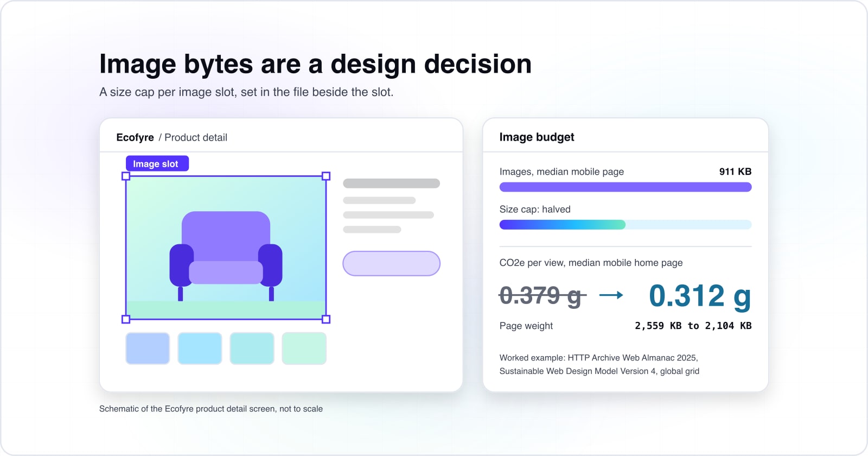Image resolution: width=868 pixels, height=456 pixels.
Task: Grab the top-left handle of the image slot
Action: (x=126, y=176)
